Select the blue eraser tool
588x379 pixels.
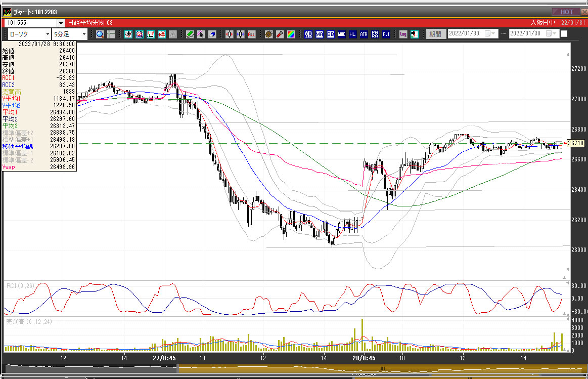tap(212, 34)
